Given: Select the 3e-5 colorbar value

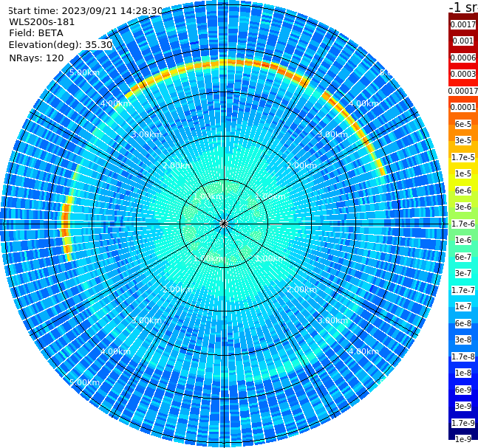Looking at the screenshot, I should 463,140.
